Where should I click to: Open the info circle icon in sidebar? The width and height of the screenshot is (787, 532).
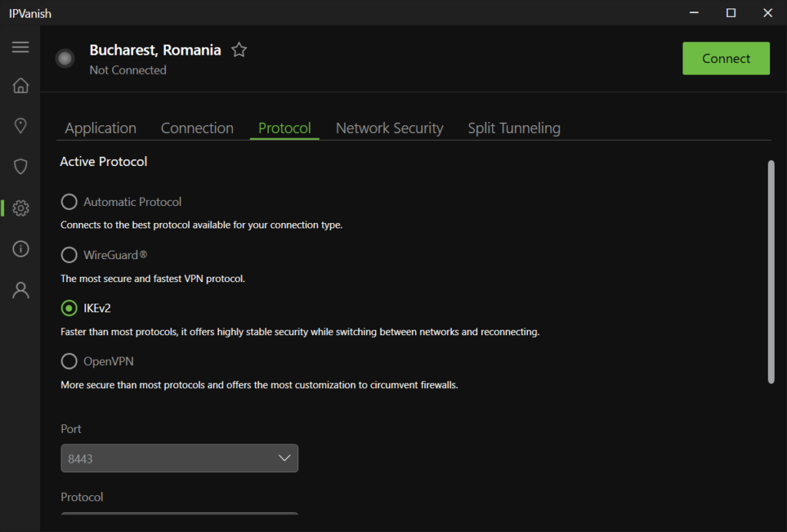click(21, 249)
